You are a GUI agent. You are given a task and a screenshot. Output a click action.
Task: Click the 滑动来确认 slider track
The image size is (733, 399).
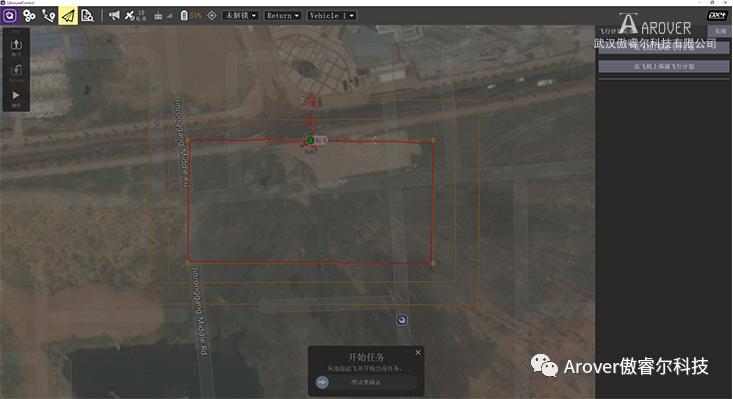pos(366,382)
